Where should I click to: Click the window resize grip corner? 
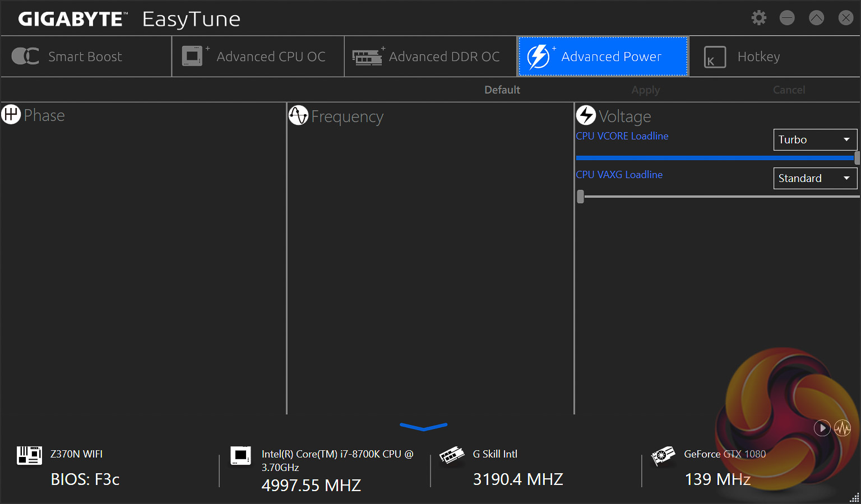[854, 497]
